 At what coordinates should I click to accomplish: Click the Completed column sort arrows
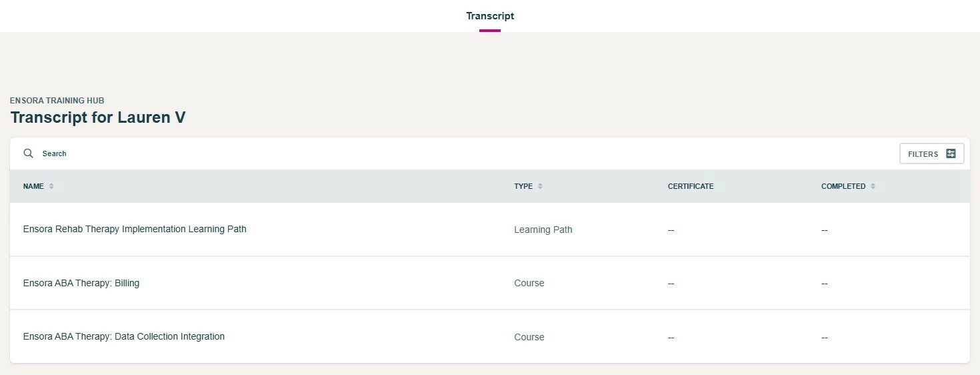tap(873, 186)
